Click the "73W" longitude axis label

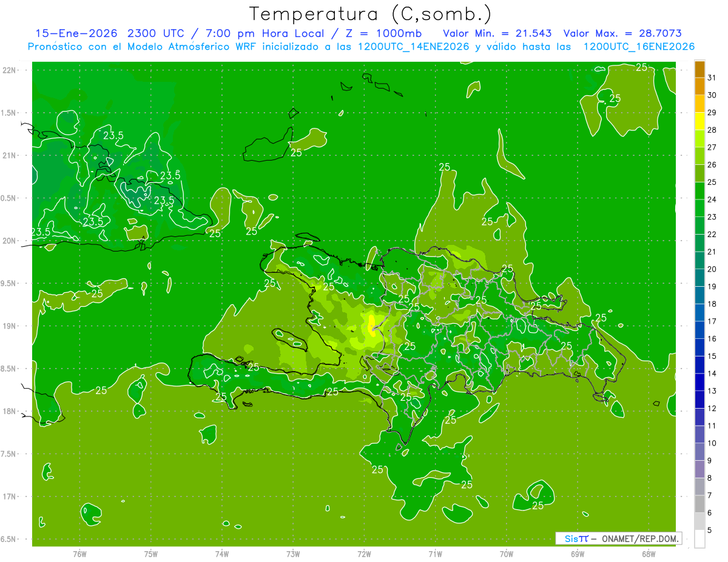pyautogui.click(x=293, y=554)
